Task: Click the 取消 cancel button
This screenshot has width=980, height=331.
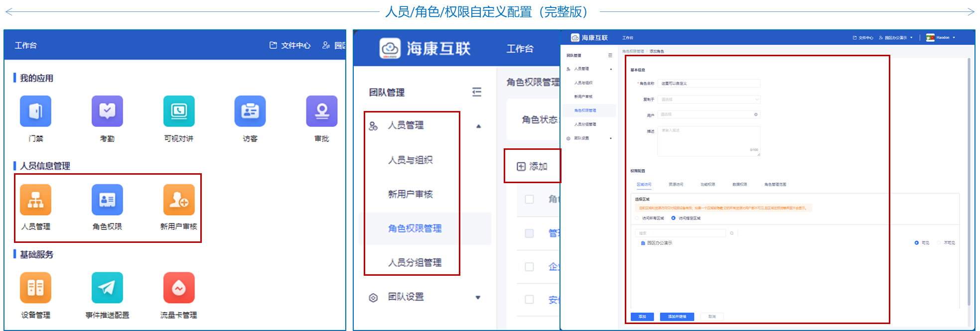Action: pyautogui.click(x=712, y=317)
